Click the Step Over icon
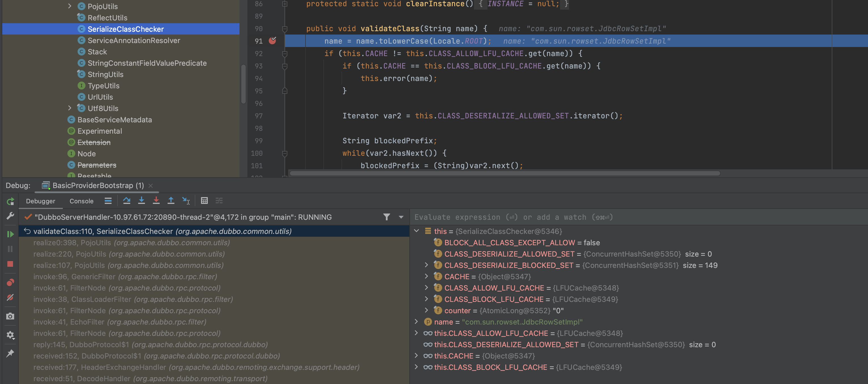 click(x=127, y=201)
